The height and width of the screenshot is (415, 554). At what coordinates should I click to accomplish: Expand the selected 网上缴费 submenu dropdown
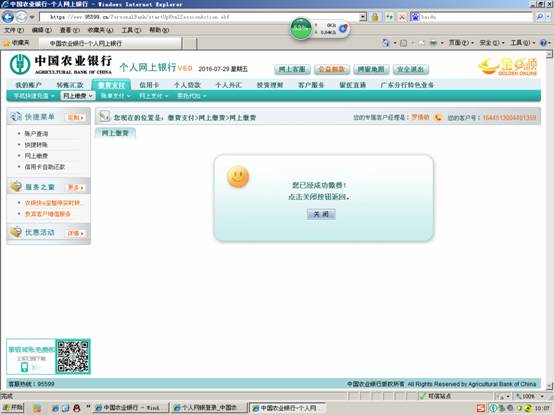(x=78, y=96)
